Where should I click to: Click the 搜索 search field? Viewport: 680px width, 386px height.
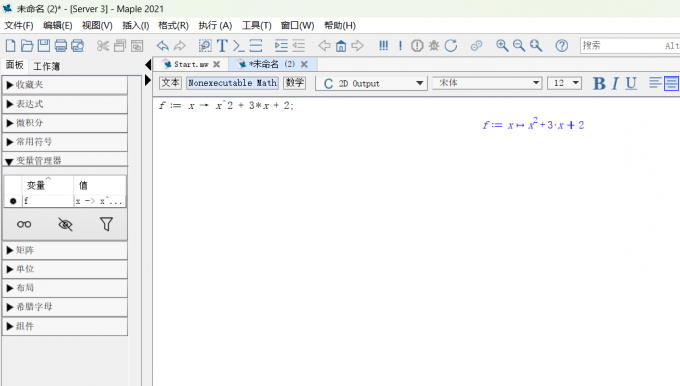630,46
